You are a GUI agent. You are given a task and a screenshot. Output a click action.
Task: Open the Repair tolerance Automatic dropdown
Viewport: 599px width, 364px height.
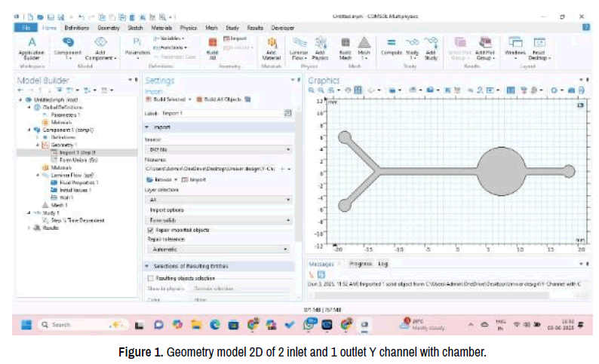[x=217, y=248]
